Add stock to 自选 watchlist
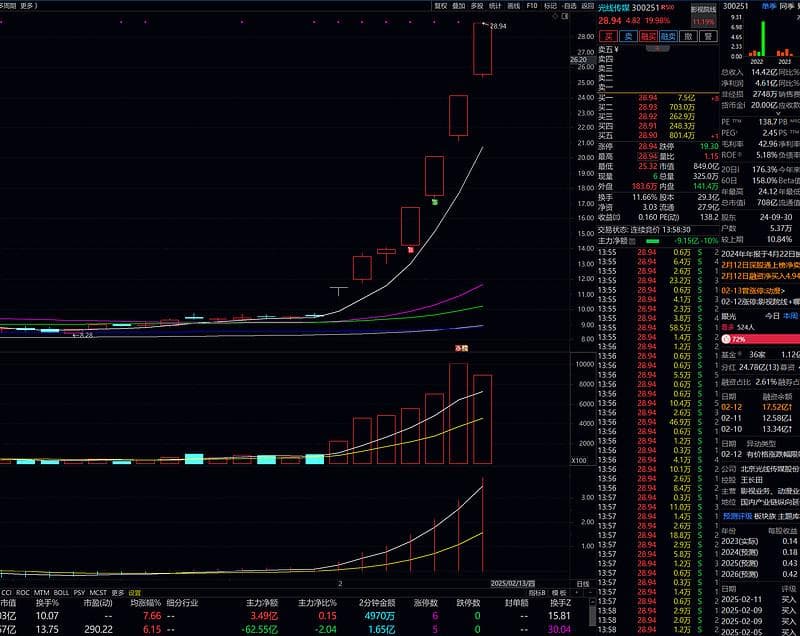 pyautogui.click(x=569, y=6)
